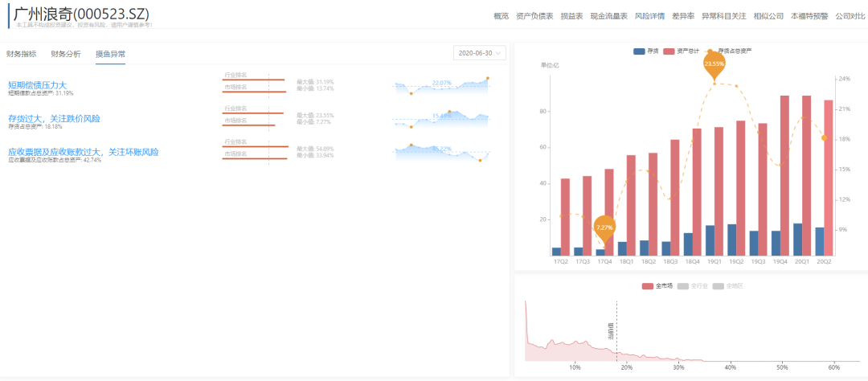Toggle the 全市场 distribution legend
This screenshot has width=868, height=381.
[657, 286]
